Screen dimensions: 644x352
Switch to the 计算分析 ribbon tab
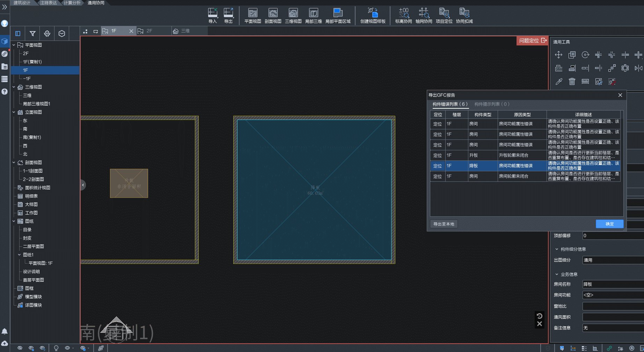tap(72, 3)
